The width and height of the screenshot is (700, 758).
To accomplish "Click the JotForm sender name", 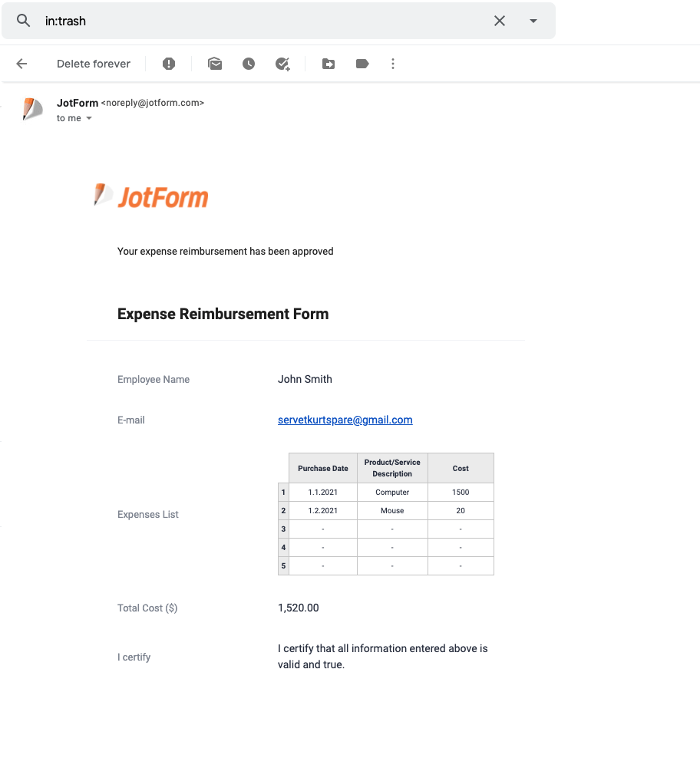I will coord(78,103).
